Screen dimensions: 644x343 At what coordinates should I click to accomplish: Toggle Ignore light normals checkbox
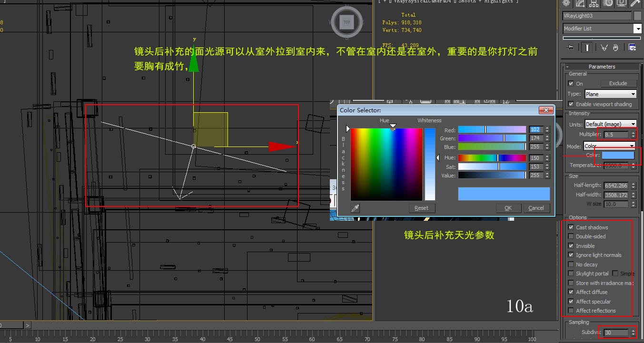pyautogui.click(x=571, y=255)
